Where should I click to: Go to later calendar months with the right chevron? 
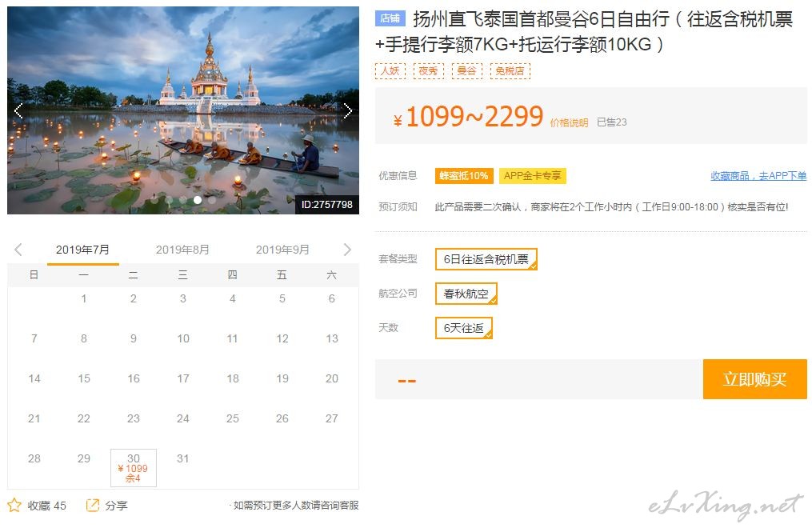(347, 250)
